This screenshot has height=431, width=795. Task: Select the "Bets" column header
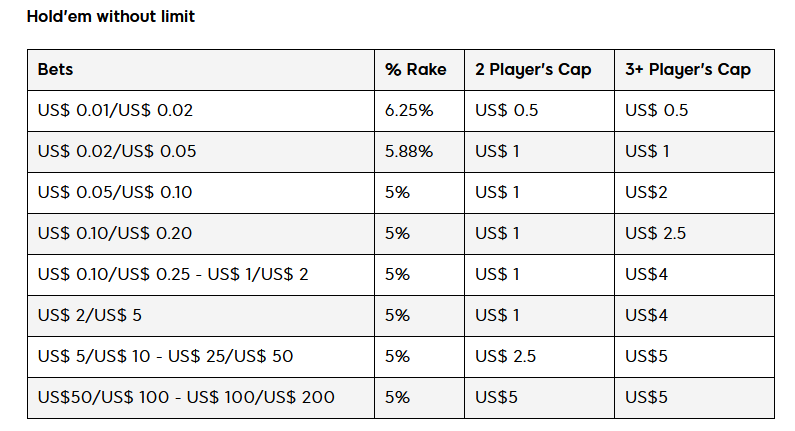click(56, 70)
